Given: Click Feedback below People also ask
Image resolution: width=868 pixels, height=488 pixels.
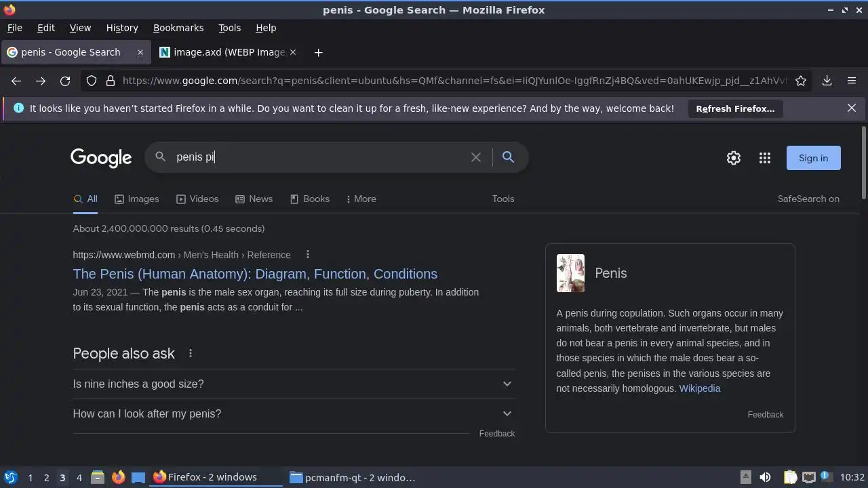Looking at the screenshot, I should click(x=497, y=433).
